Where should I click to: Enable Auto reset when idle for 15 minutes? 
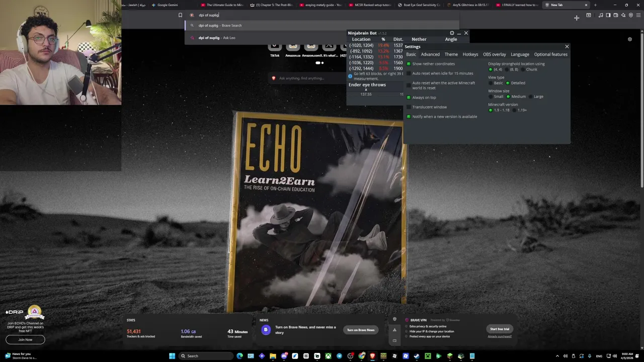(x=409, y=73)
